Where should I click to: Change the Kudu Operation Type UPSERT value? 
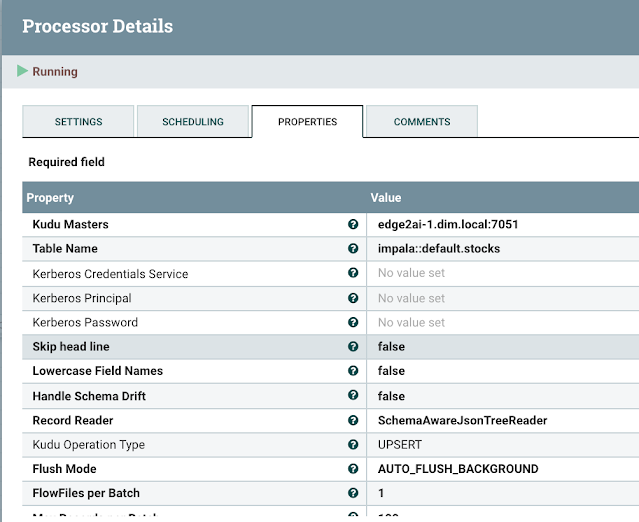tap(398, 445)
